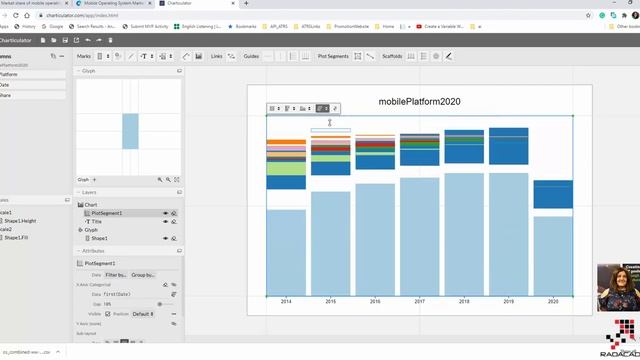This screenshot has width=640, height=360.
Task: Select the Text mark tool
Action: (144, 56)
